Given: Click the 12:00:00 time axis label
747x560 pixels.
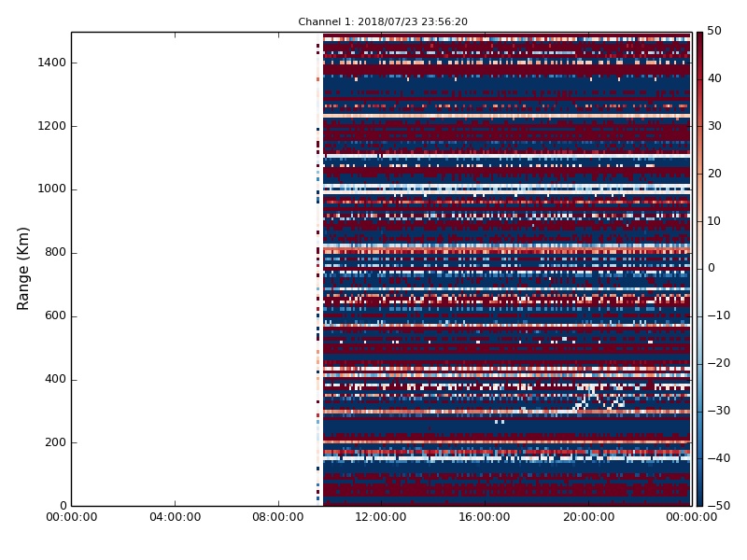Looking at the screenshot, I should [381, 517].
